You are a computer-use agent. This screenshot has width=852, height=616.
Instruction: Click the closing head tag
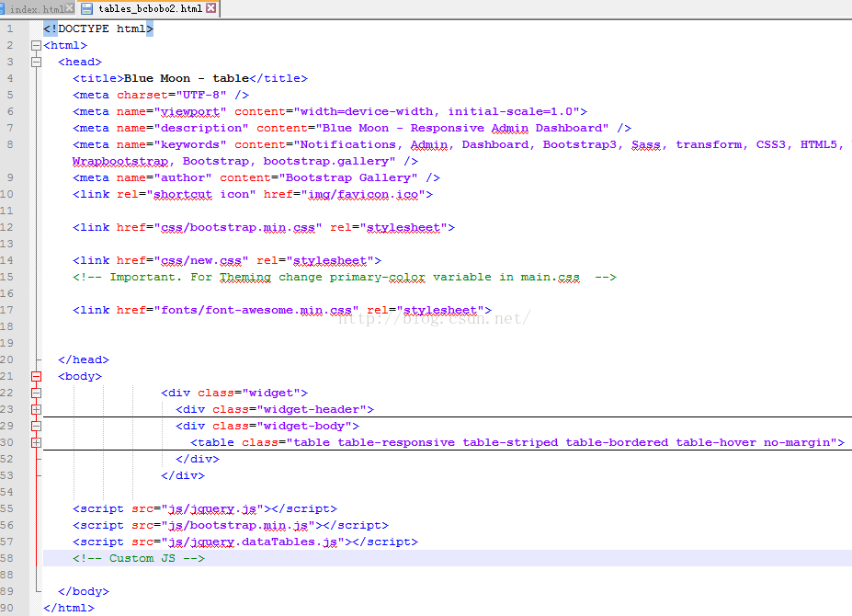(84, 359)
